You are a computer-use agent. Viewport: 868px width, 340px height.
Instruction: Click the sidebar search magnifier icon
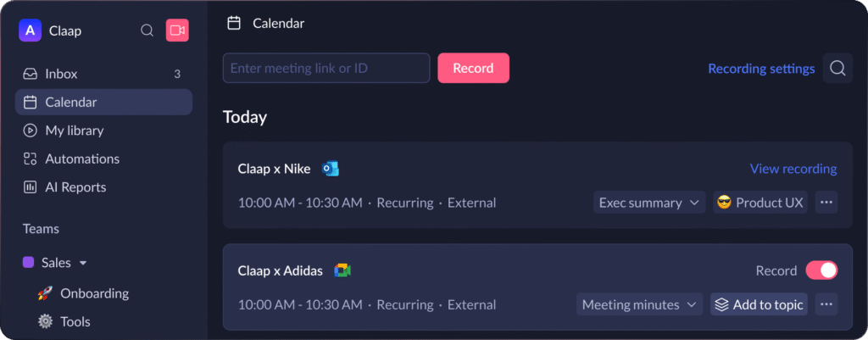[147, 31]
